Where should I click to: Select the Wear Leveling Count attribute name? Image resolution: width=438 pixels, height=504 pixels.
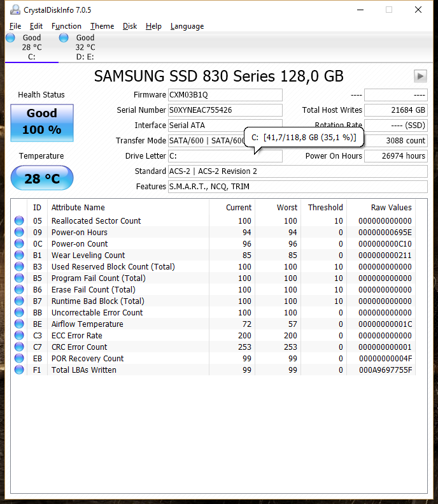click(x=88, y=256)
